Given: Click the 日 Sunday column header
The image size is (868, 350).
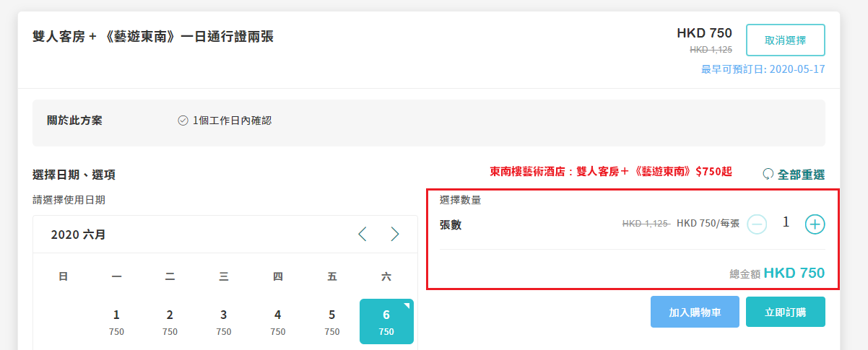Looking at the screenshot, I should [63, 276].
